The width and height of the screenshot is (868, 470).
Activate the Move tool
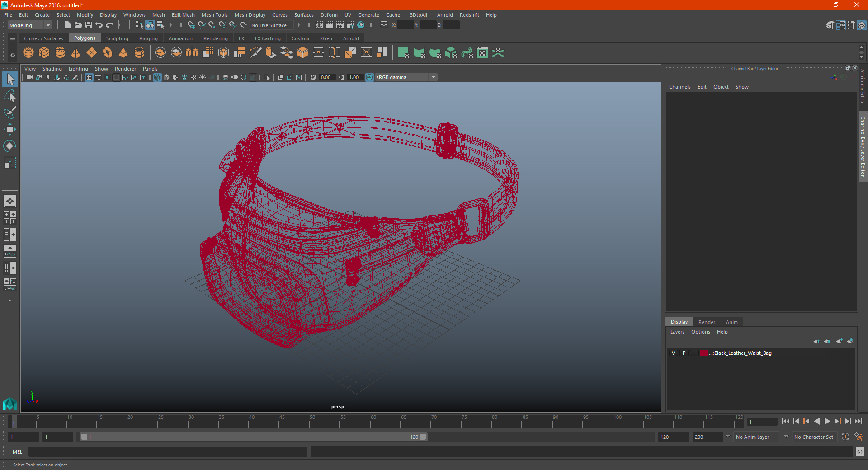tap(10, 129)
